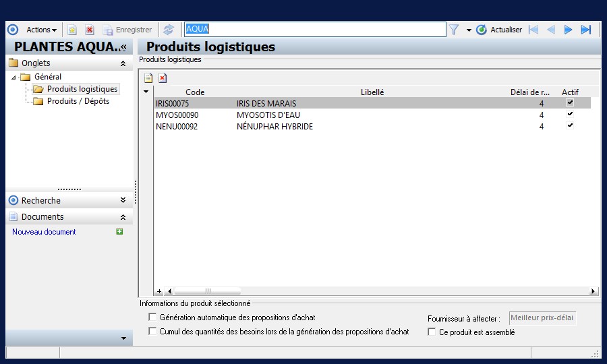Click the Actif column header
The image size is (607, 364).
point(570,92)
